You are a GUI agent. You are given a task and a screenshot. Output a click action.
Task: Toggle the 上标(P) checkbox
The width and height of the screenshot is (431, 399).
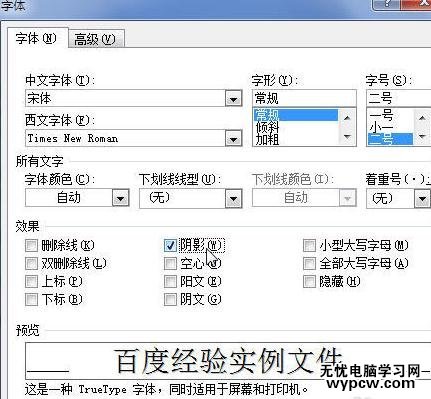click(31, 281)
